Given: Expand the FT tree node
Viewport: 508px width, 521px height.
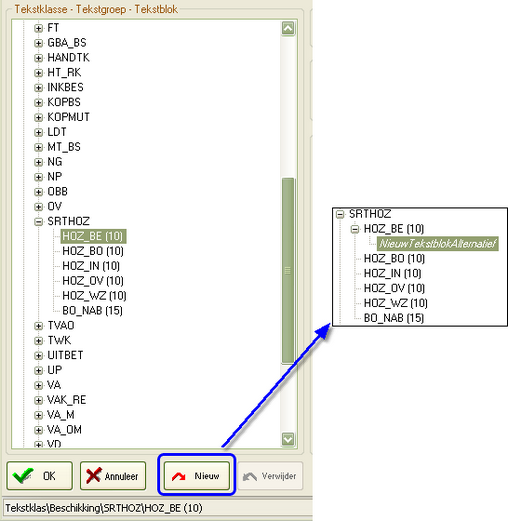Looking at the screenshot, I should click(38, 28).
